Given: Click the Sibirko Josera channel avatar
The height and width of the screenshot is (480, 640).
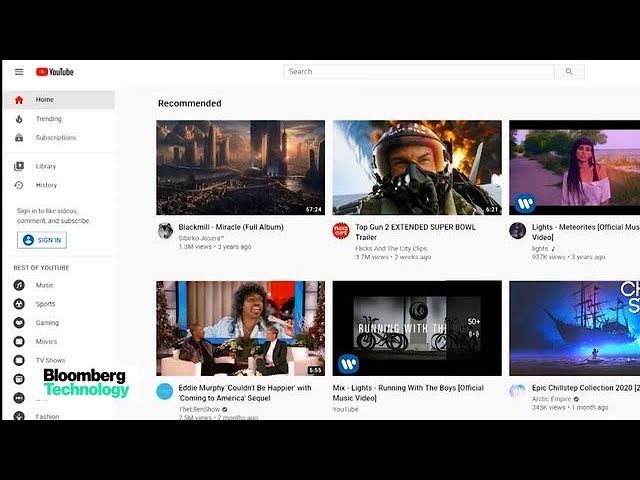Looking at the screenshot, I should click(165, 231).
